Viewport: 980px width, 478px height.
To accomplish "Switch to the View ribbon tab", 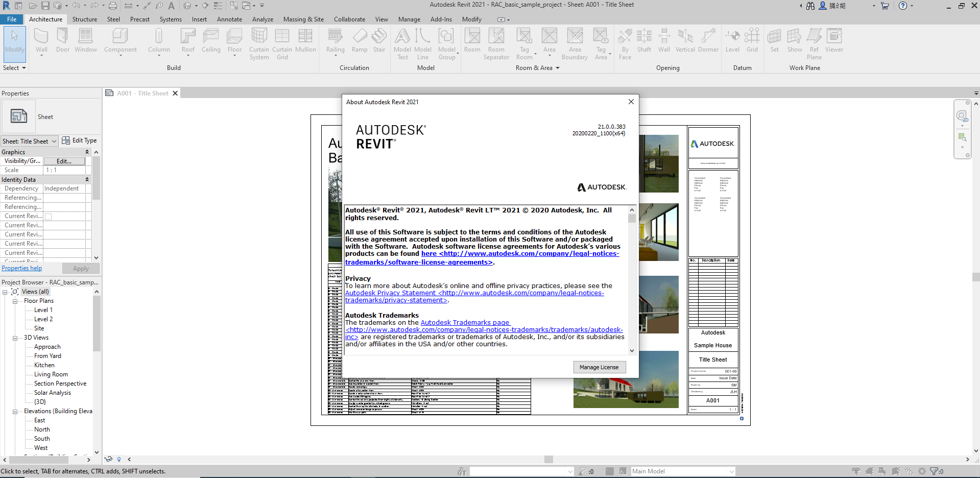I will pos(381,19).
